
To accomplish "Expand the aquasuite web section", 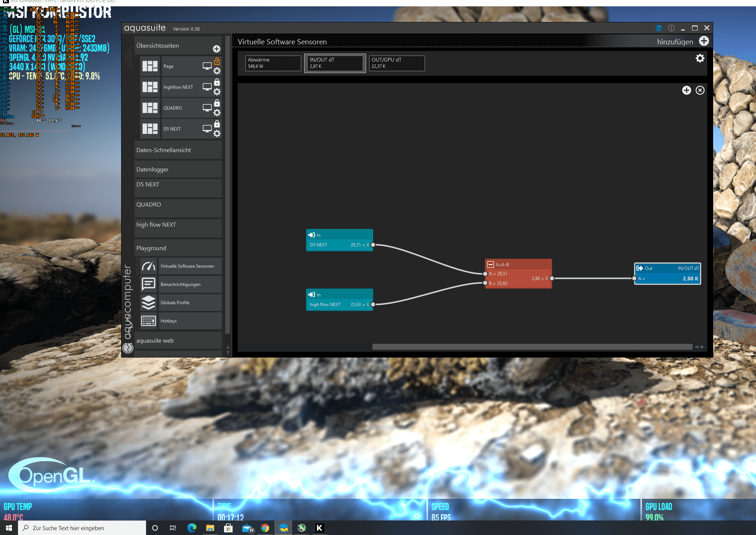I will point(178,340).
